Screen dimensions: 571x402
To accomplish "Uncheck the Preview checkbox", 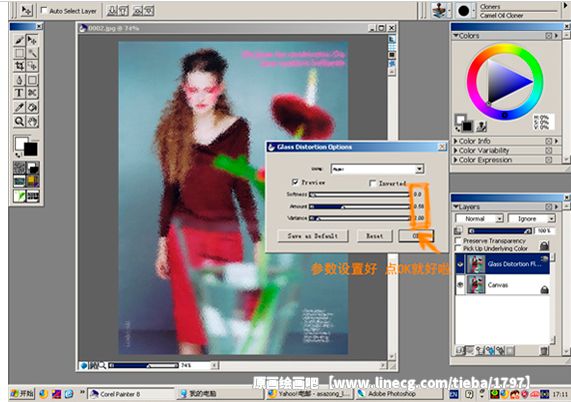I will click(295, 182).
